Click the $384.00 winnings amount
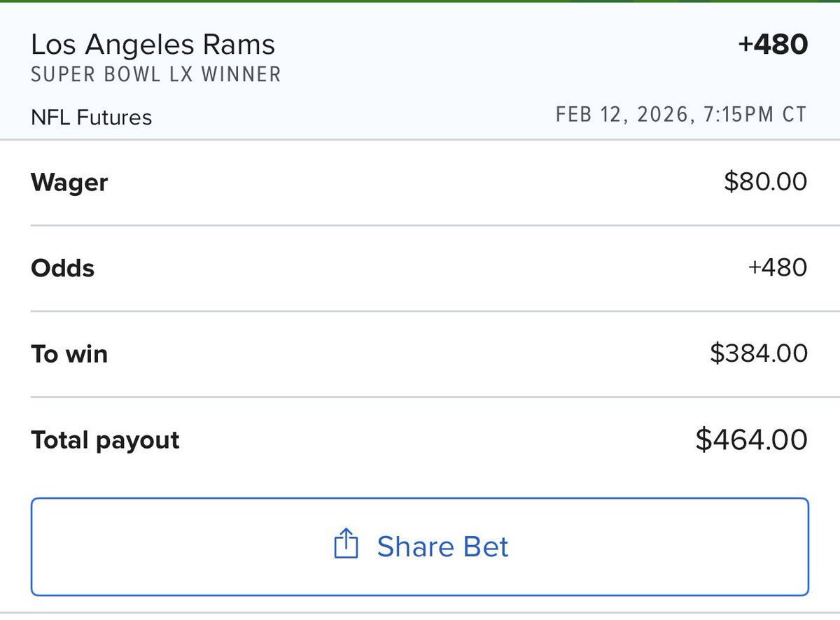840x620 pixels. tap(759, 354)
